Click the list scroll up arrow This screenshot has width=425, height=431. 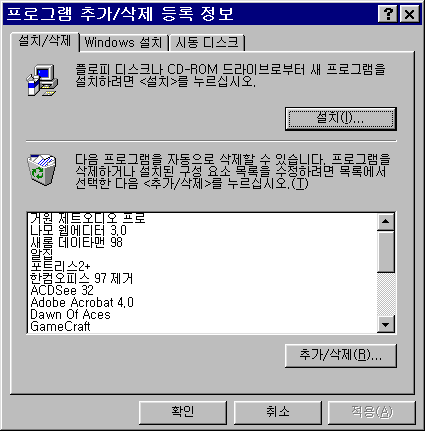tap(386, 222)
